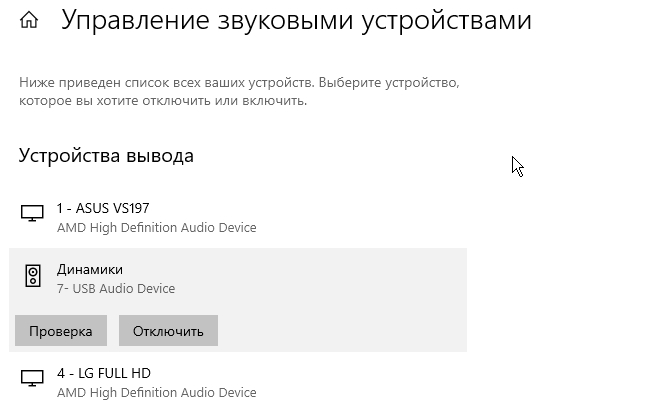Click the speaker icon next to Динамики
Viewport: 655px width, 419px height.
(33, 277)
